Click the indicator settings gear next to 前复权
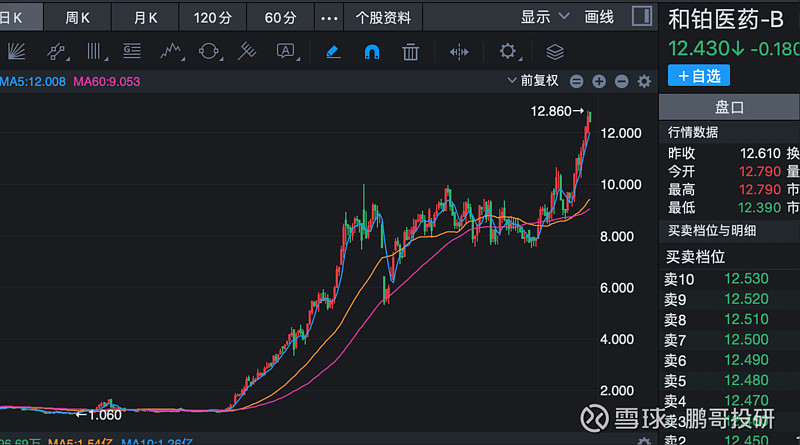The image size is (800, 445). coord(644,81)
